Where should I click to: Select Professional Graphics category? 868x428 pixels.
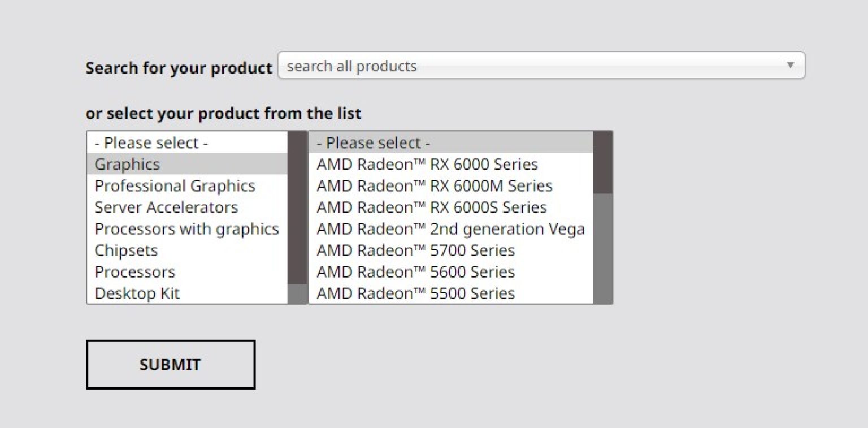[x=175, y=186]
